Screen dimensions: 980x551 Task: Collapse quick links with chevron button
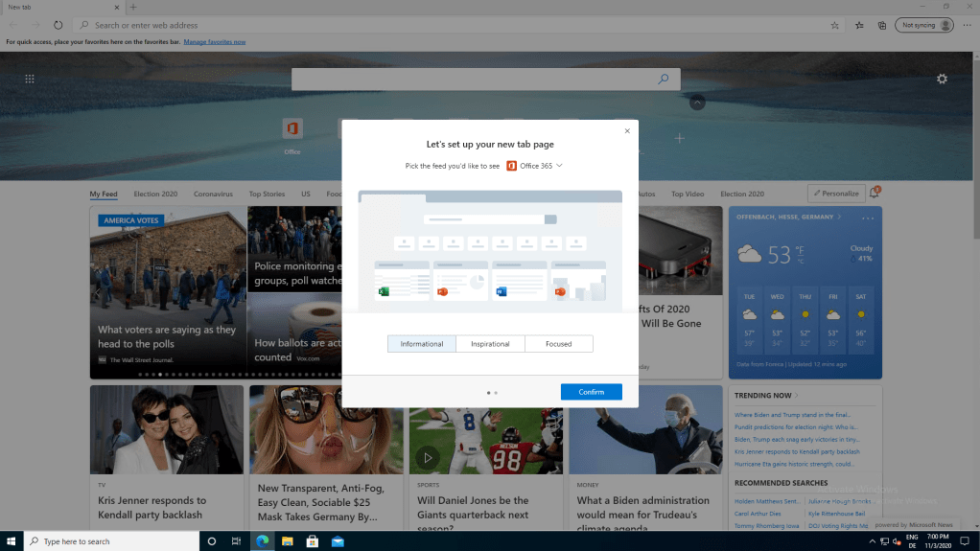[697, 103]
